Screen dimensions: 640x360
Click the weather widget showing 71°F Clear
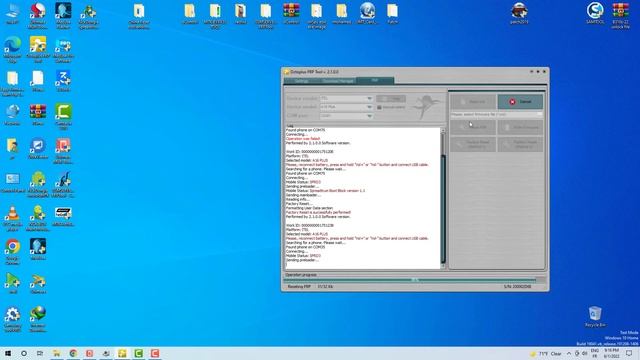[x=546, y=353]
